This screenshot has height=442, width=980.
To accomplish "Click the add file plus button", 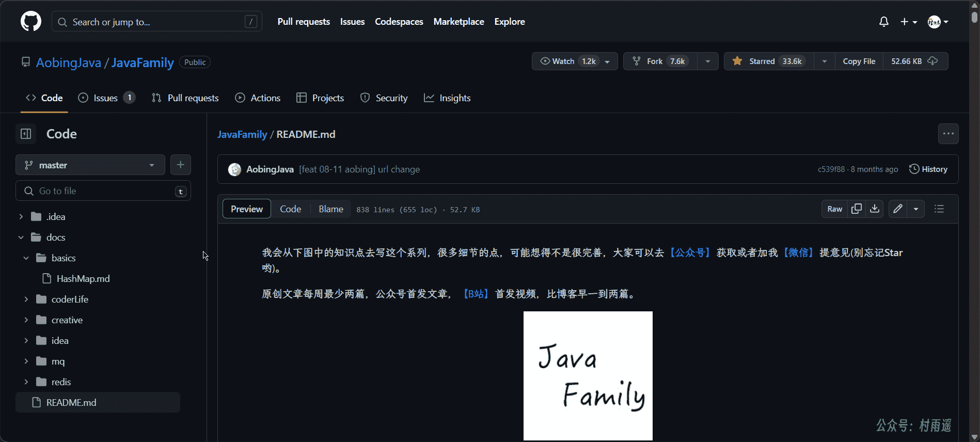I will (x=180, y=165).
